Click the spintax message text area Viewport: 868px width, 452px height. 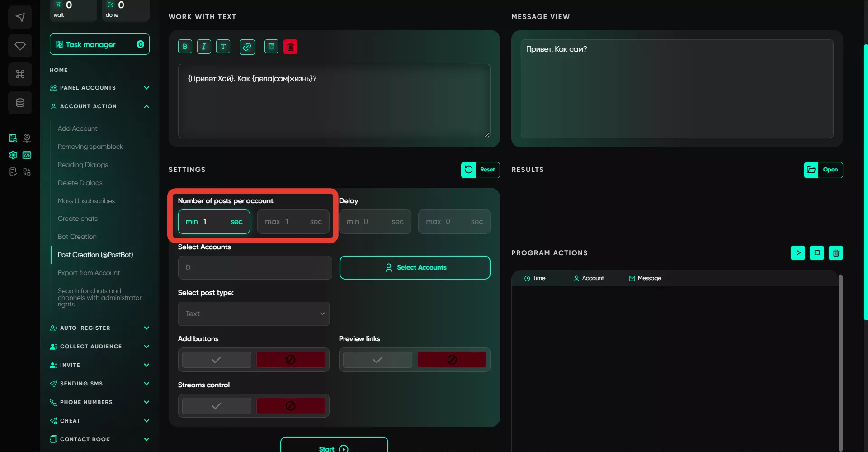tap(334, 101)
